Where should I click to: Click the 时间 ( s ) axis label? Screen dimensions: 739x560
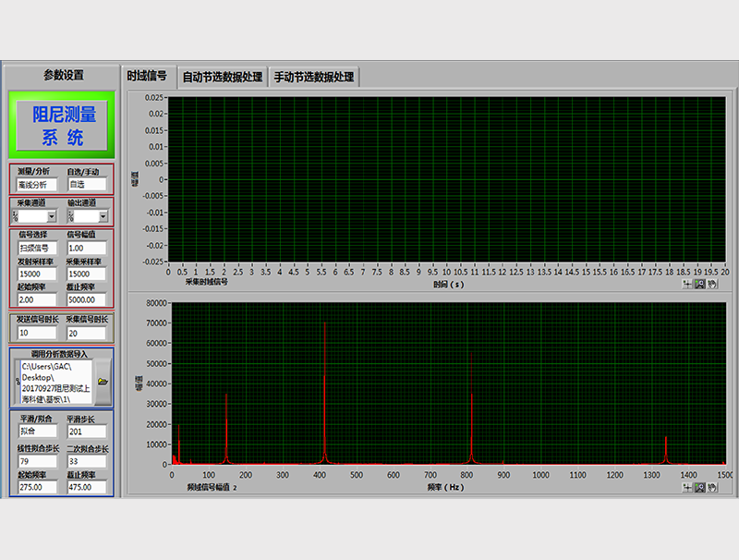click(x=449, y=285)
